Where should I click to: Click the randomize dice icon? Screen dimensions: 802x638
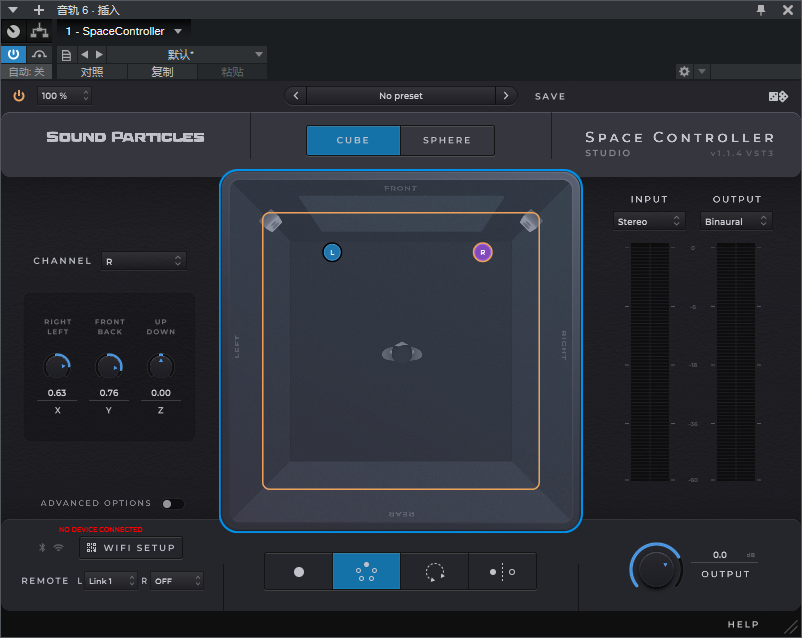[778, 96]
